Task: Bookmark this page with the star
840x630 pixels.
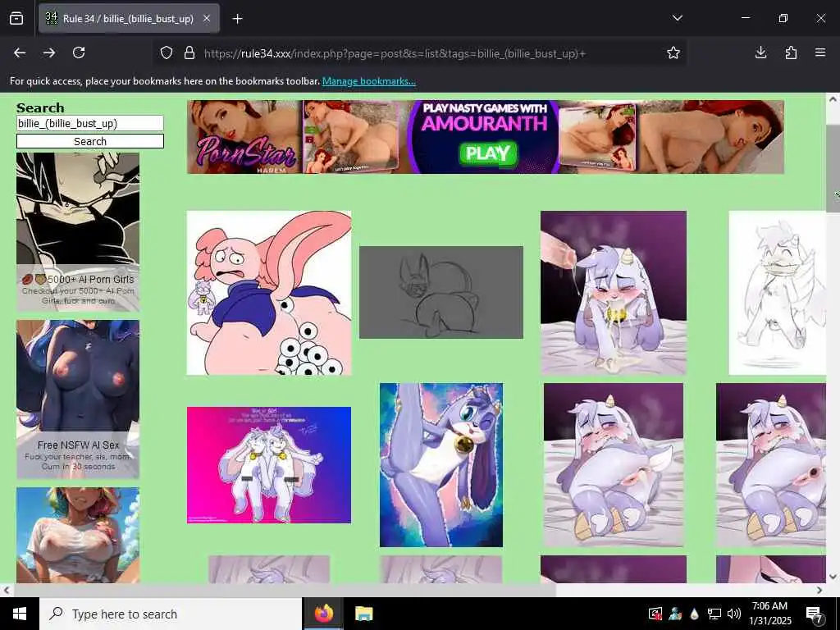Action: pyautogui.click(x=673, y=52)
